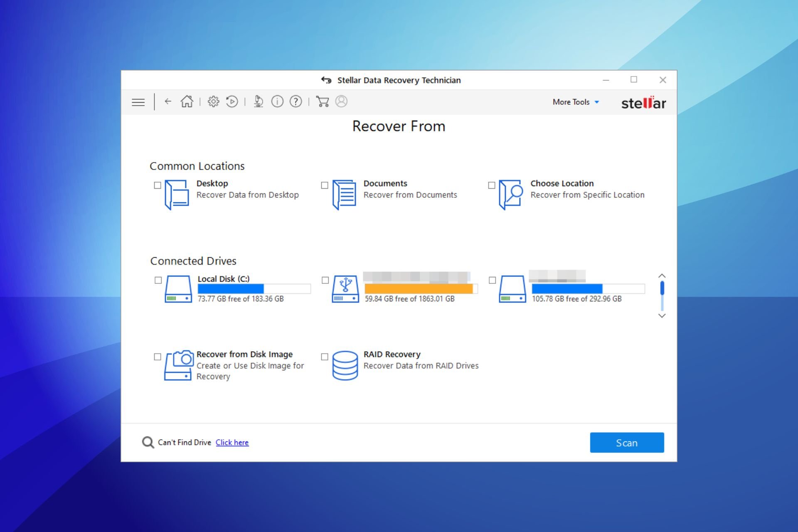798x532 pixels.
Task: Click the title bar application icon
Action: tap(326, 80)
